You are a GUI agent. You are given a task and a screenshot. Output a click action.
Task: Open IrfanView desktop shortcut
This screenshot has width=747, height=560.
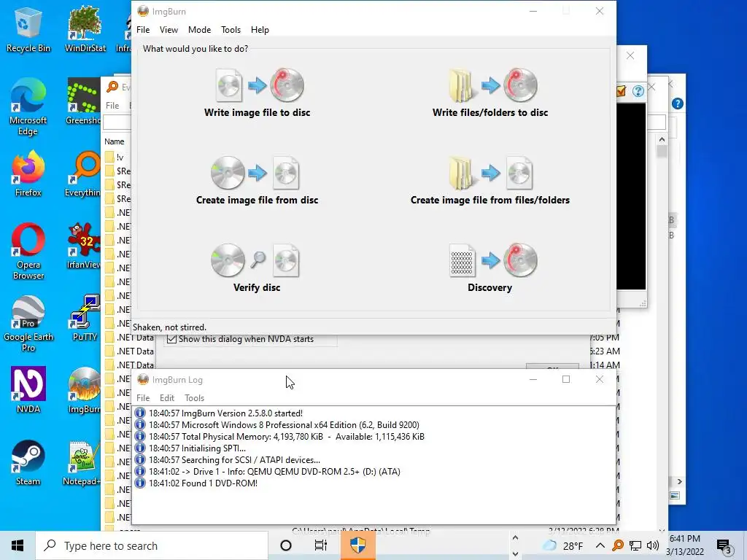coord(83,246)
